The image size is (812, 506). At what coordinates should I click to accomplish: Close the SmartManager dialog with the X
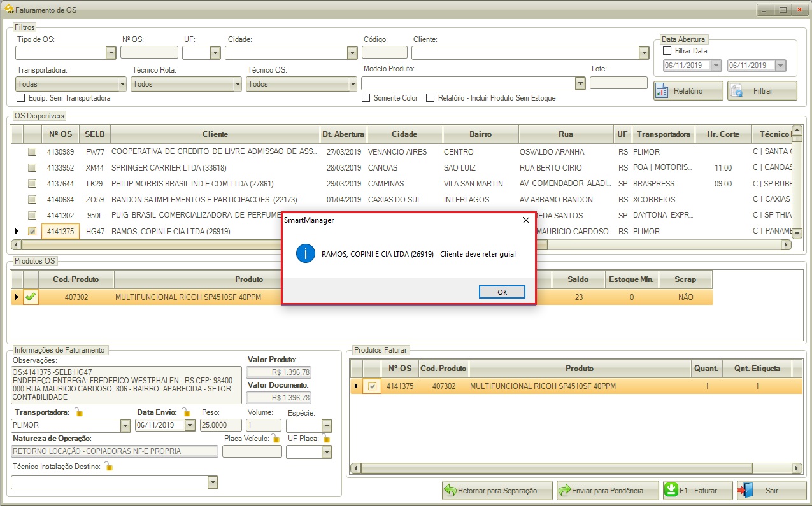pyautogui.click(x=525, y=220)
